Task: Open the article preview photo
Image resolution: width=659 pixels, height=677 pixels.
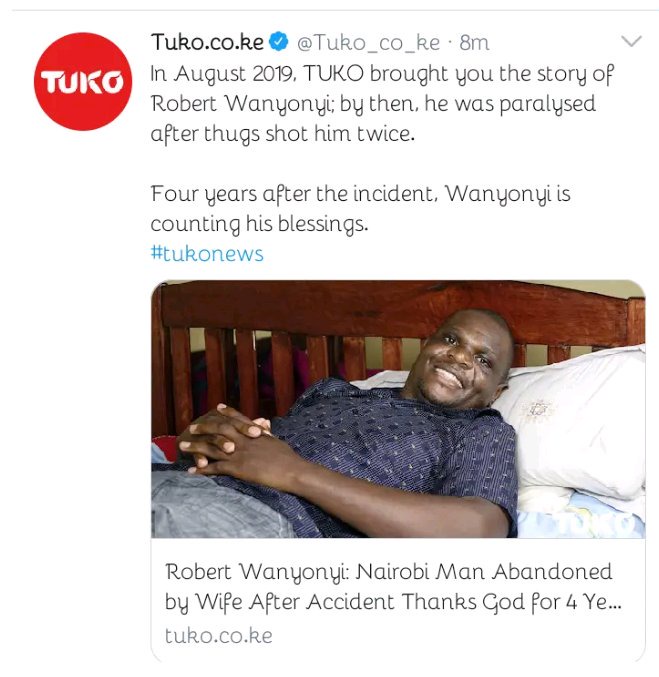Action: pos(398,409)
